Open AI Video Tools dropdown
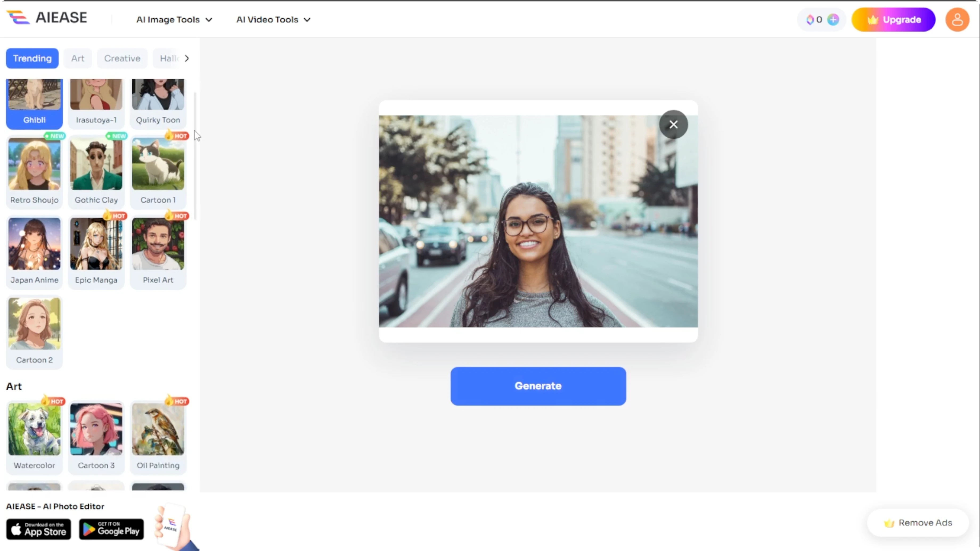The width and height of the screenshot is (980, 551). coord(273,19)
